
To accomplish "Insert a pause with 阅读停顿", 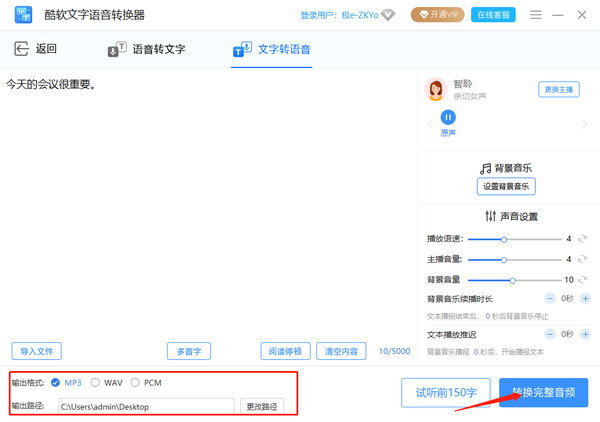I will click(285, 351).
